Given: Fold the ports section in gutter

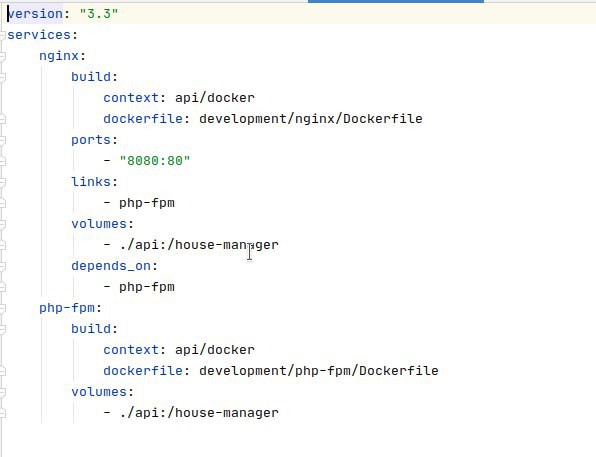Looking at the screenshot, I should click(2, 140).
